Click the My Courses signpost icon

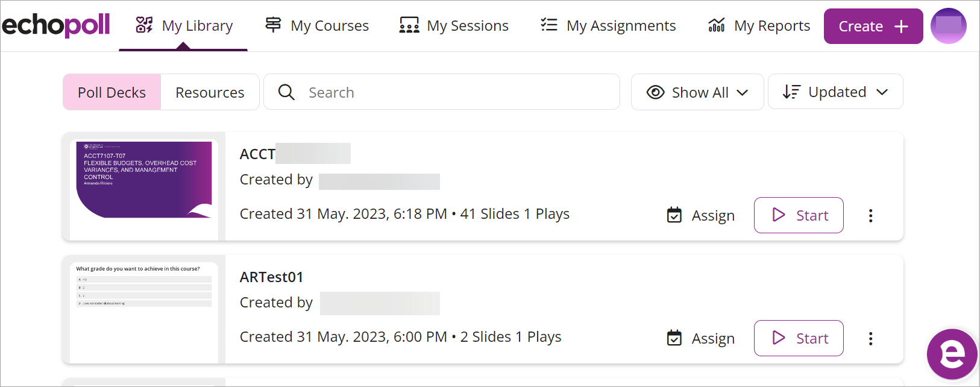pyautogui.click(x=273, y=25)
